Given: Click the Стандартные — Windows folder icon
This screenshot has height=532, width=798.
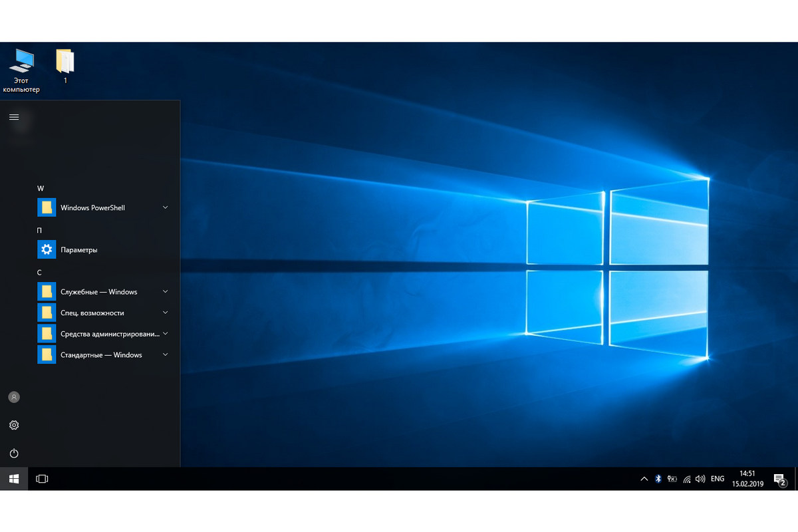Looking at the screenshot, I should pyautogui.click(x=47, y=355).
